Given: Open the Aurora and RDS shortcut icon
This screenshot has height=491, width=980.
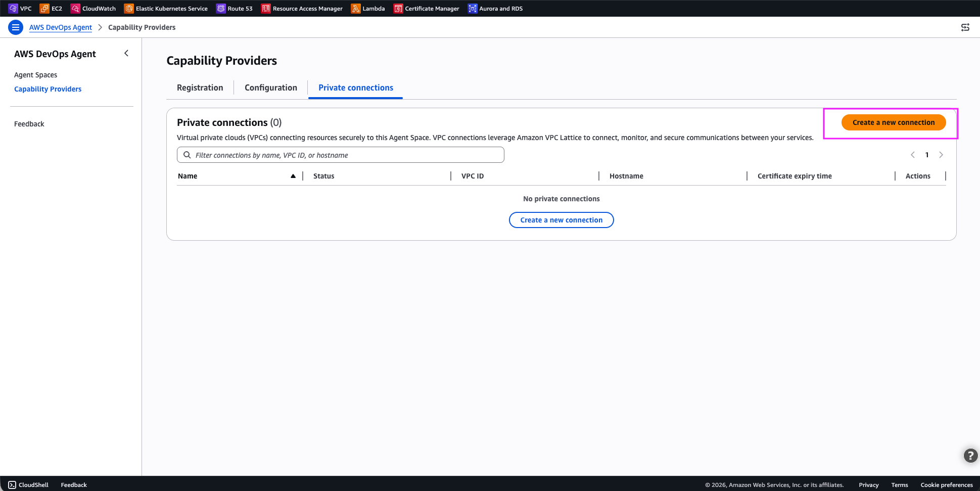Looking at the screenshot, I should (x=473, y=9).
